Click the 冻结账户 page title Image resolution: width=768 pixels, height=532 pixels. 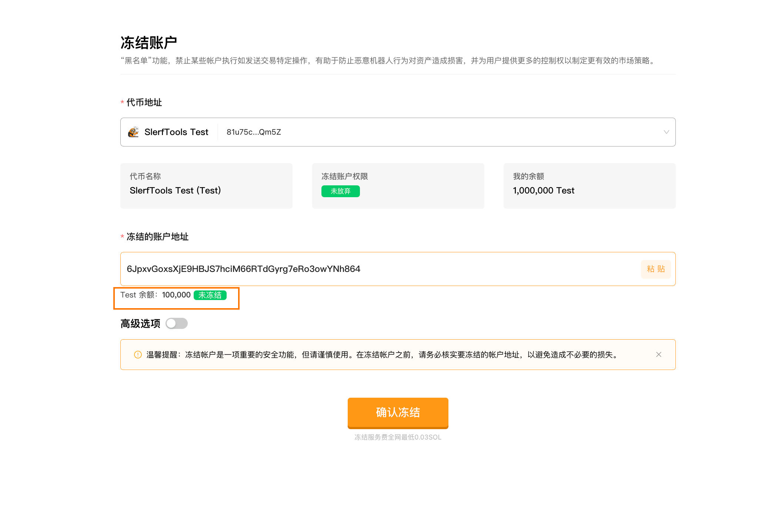[148, 43]
